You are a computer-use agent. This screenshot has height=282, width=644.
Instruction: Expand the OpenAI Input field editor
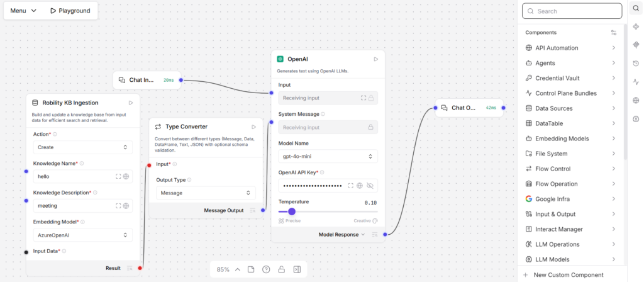click(363, 98)
